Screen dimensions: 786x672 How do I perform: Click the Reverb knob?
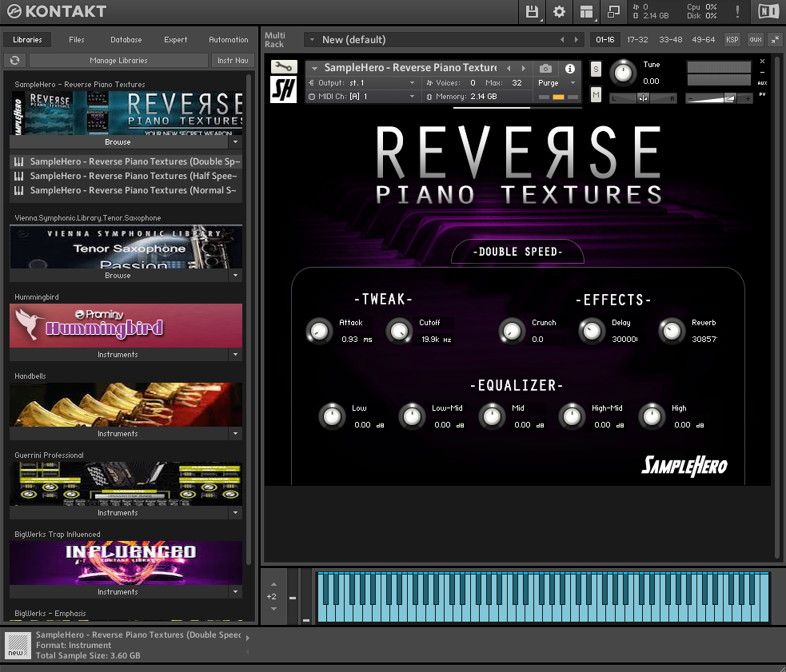672,332
